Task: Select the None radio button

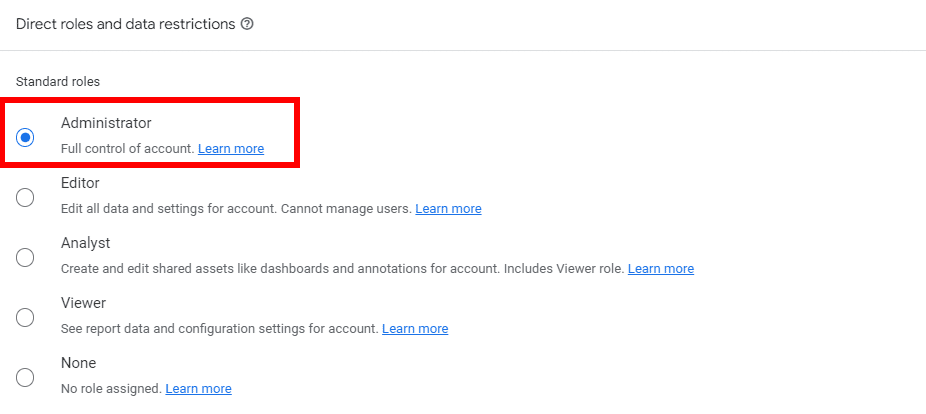Action: (26, 377)
